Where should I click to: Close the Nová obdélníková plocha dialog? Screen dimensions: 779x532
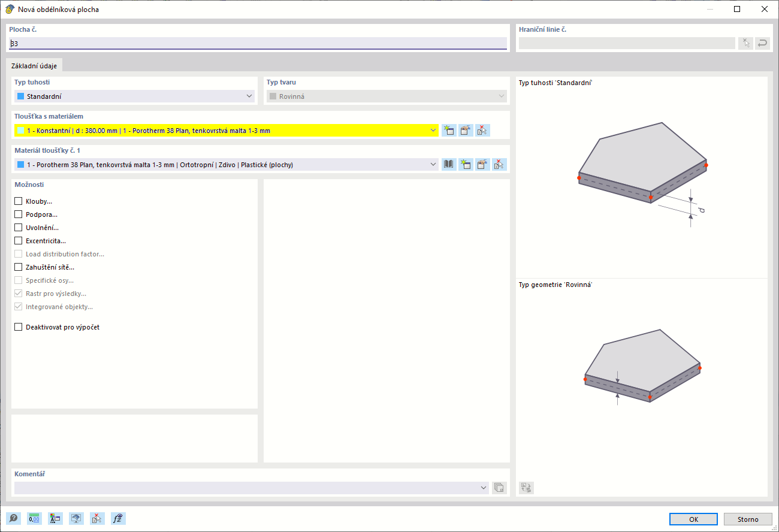[x=765, y=9]
